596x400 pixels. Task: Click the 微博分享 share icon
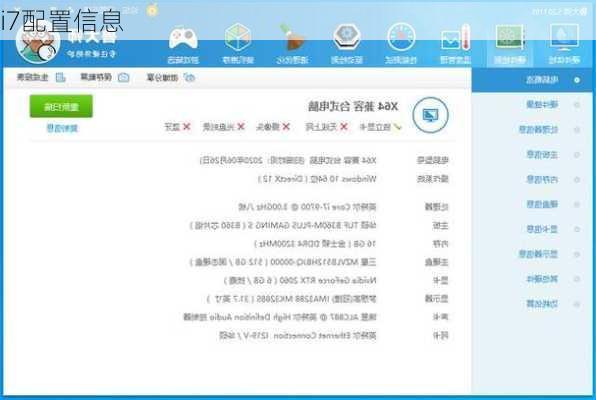(x=189, y=78)
